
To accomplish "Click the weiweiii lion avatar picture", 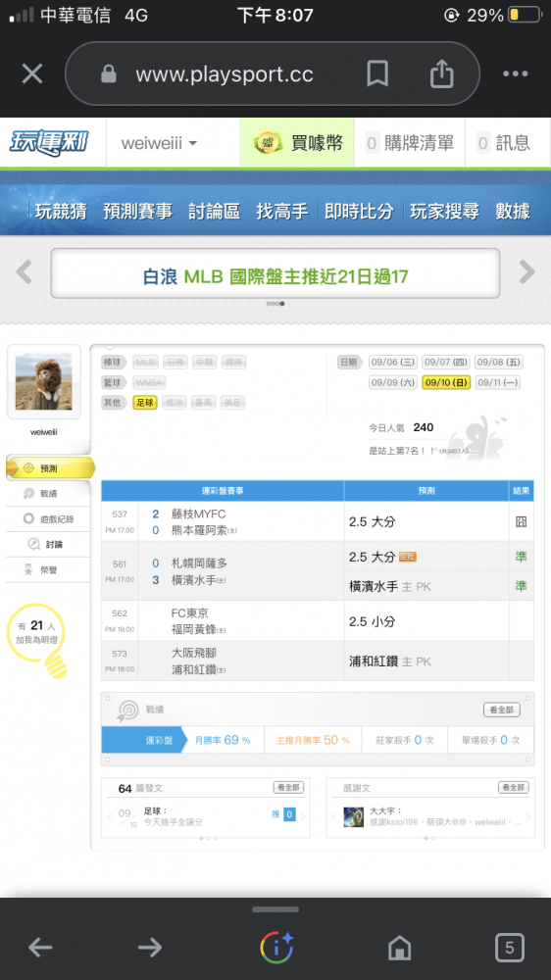I will [44, 381].
